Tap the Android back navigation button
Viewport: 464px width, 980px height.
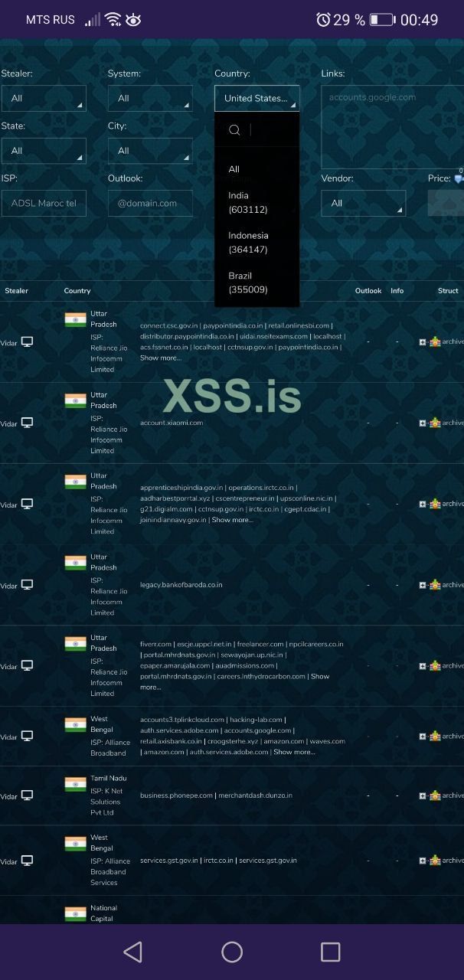click(132, 952)
